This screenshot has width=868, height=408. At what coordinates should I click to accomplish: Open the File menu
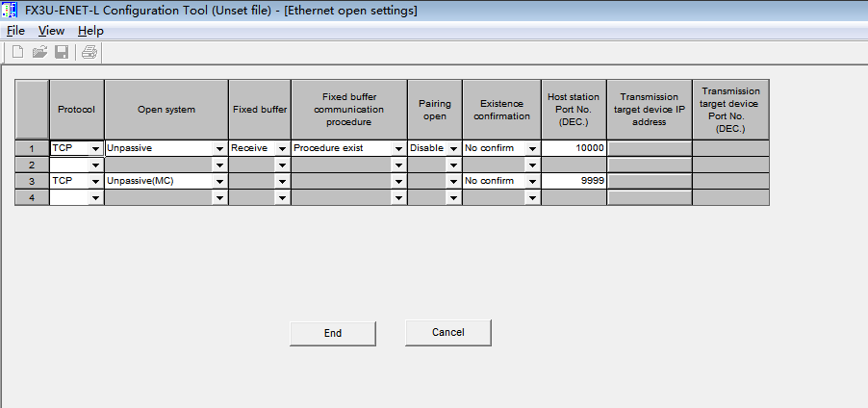click(15, 31)
